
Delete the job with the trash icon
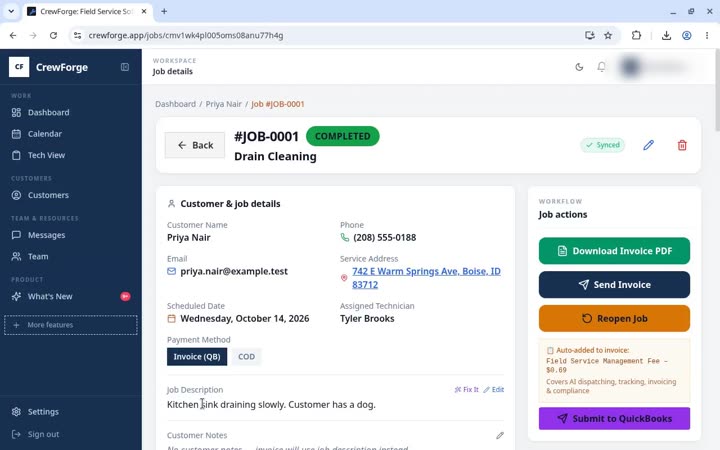pos(682,145)
